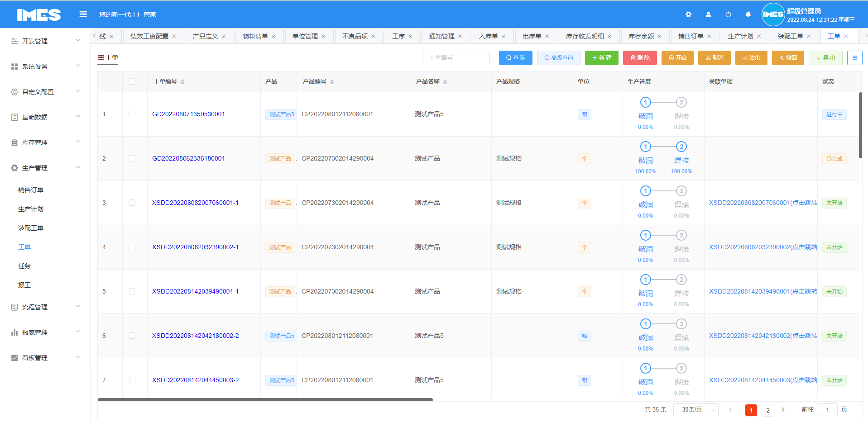Screen dimensions: 868x422
Task: Click 高级查询 advanced search button
Action: click(x=559, y=58)
